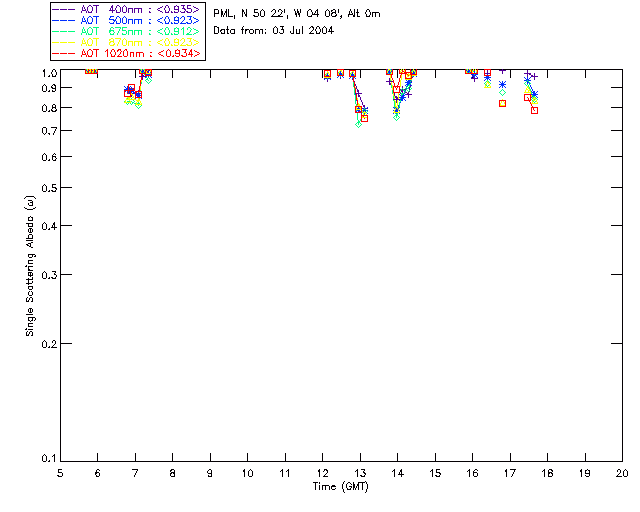The image size is (640, 512).
Task: Click the Single Scattering Albedo y-axis label
Action: click(32, 265)
